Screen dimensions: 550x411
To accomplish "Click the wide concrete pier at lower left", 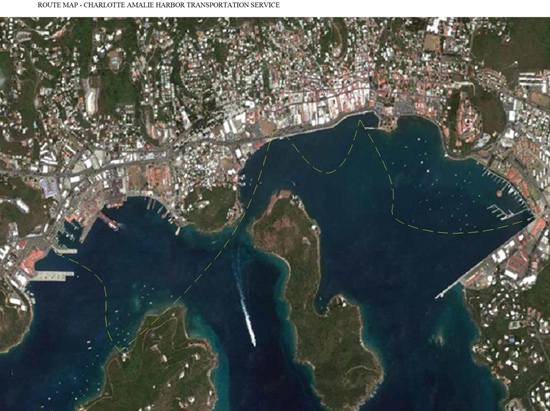I will (x=52, y=276).
